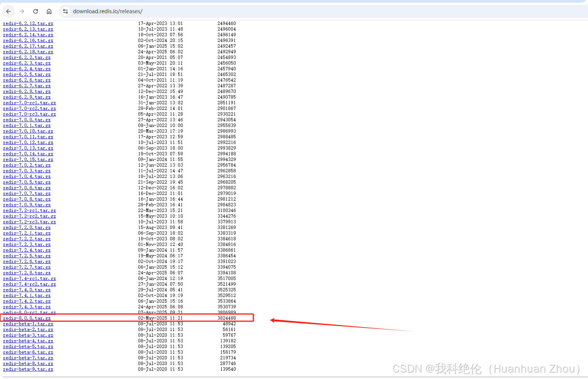Click redis-6.2.17.tar.gz link
Screen dimensions: 588x379
(x=28, y=46)
